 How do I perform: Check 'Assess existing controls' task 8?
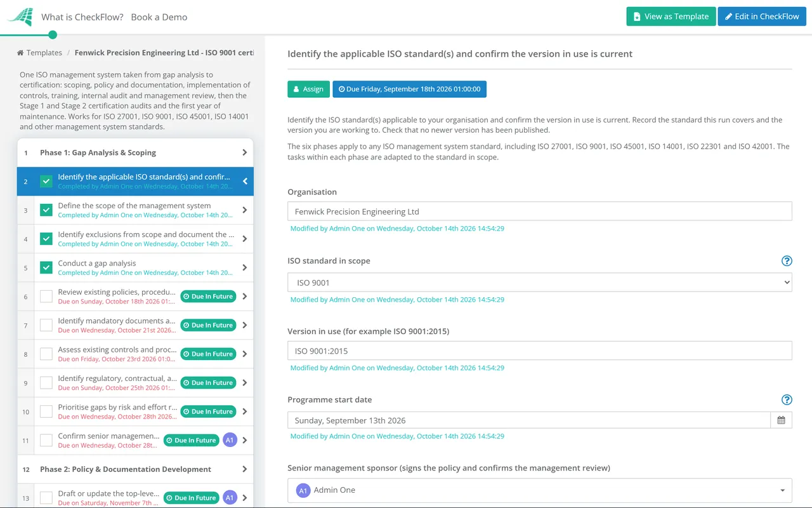click(x=46, y=354)
